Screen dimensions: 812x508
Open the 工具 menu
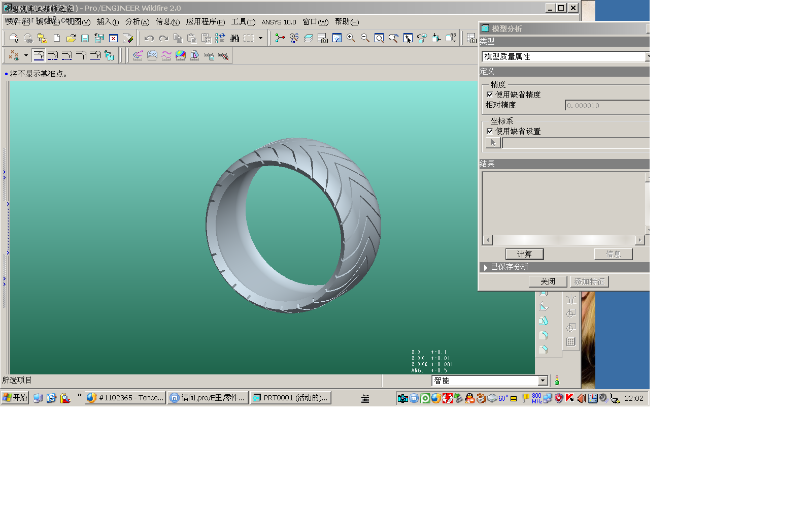[243, 21]
